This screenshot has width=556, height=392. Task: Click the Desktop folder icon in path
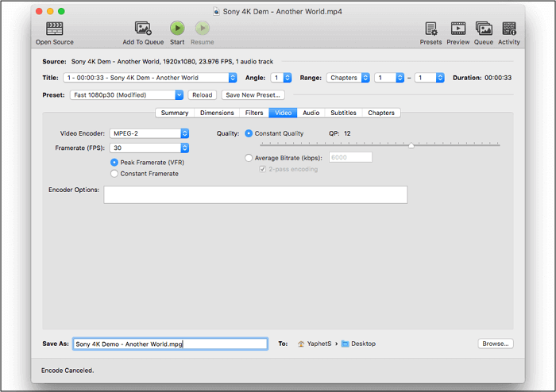click(345, 344)
